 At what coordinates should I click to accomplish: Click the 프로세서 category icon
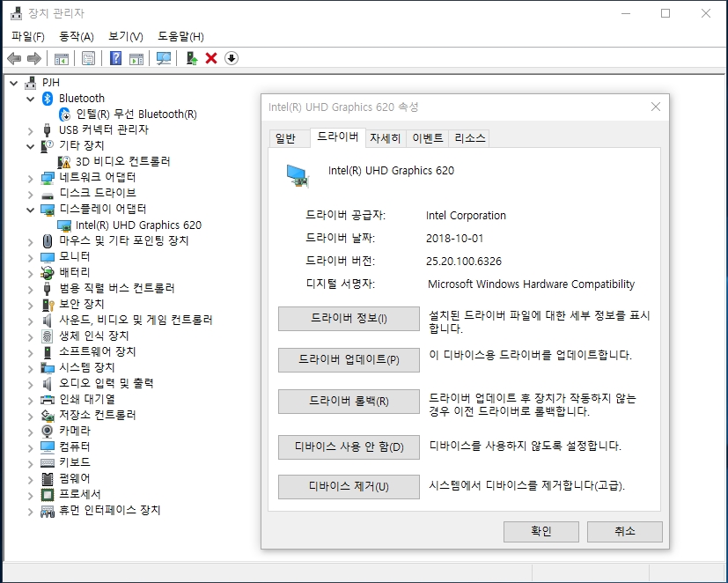click(48, 494)
